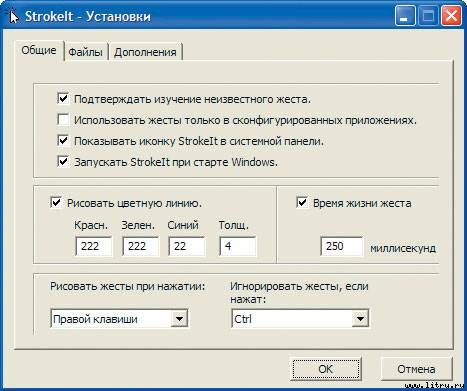Open the Правой клавиши dropdown arrow
The image size is (467, 391).
click(x=179, y=318)
